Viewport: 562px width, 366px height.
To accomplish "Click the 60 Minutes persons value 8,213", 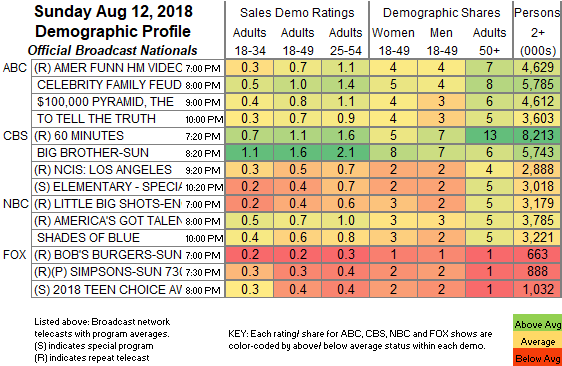I will pyautogui.click(x=538, y=136).
